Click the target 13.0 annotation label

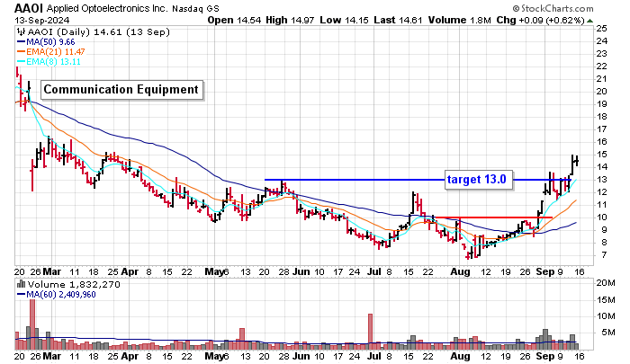(x=478, y=179)
